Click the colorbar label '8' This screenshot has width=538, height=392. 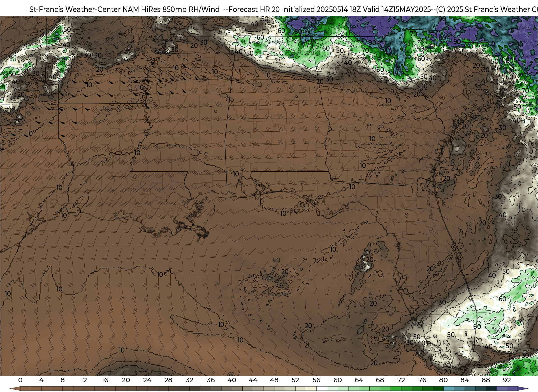pyautogui.click(x=62, y=380)
